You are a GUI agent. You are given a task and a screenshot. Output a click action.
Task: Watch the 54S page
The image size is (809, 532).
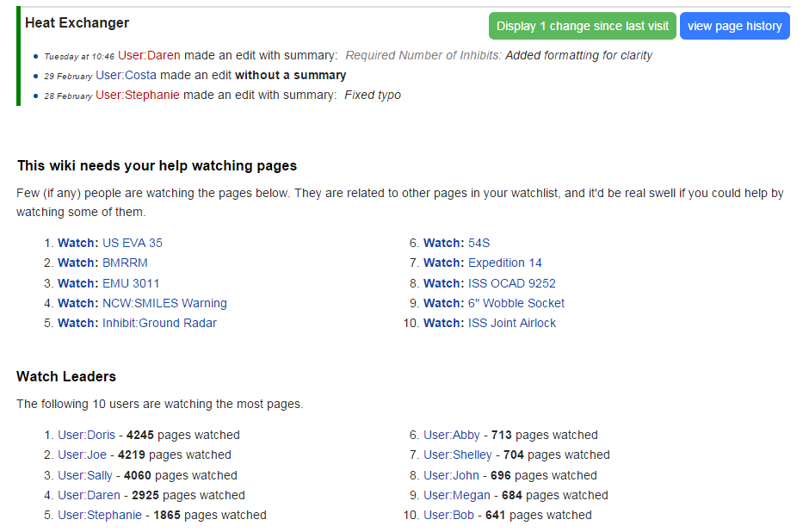444,243
